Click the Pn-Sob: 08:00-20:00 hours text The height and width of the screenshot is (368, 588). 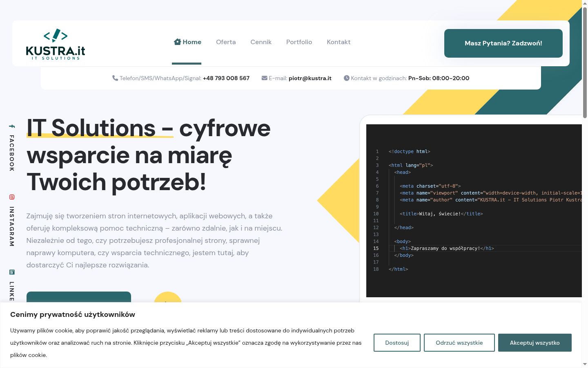coord(439,78)
